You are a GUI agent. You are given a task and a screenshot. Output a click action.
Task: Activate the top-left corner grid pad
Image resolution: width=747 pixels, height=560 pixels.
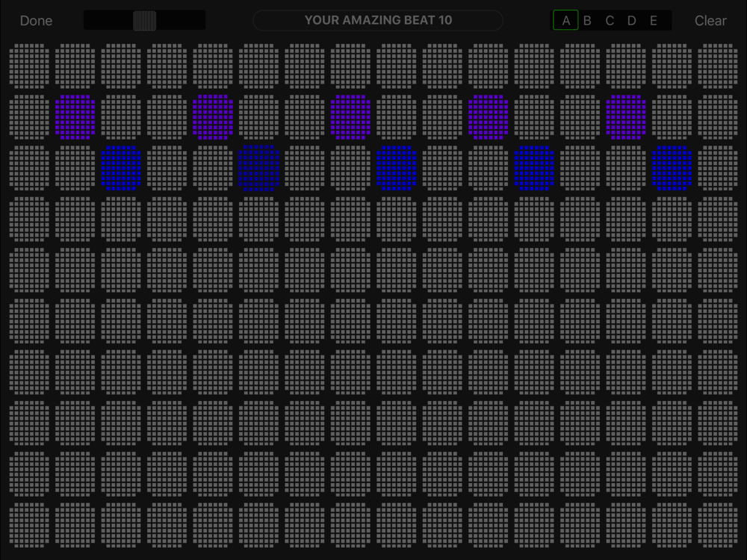tap(30, 66)
